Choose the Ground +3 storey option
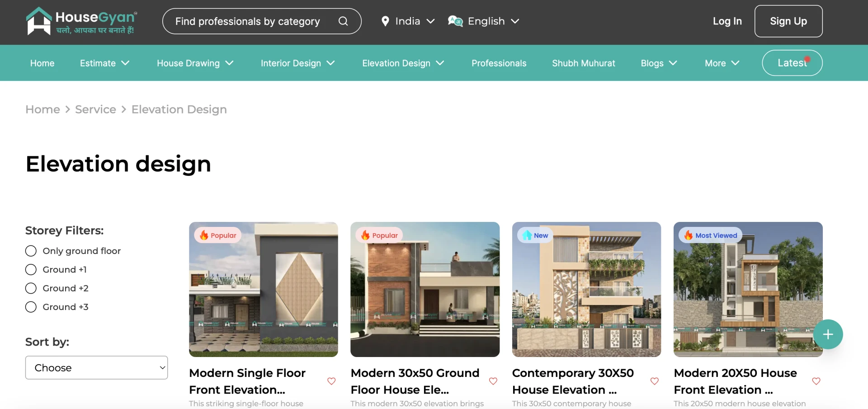 pyautogui.click(x=31, y=307)
